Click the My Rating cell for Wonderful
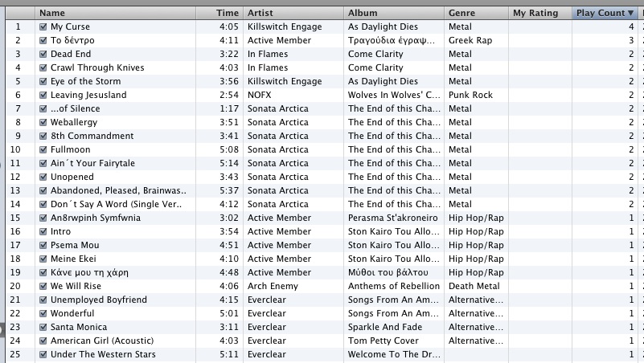 (x=540, y=313)
